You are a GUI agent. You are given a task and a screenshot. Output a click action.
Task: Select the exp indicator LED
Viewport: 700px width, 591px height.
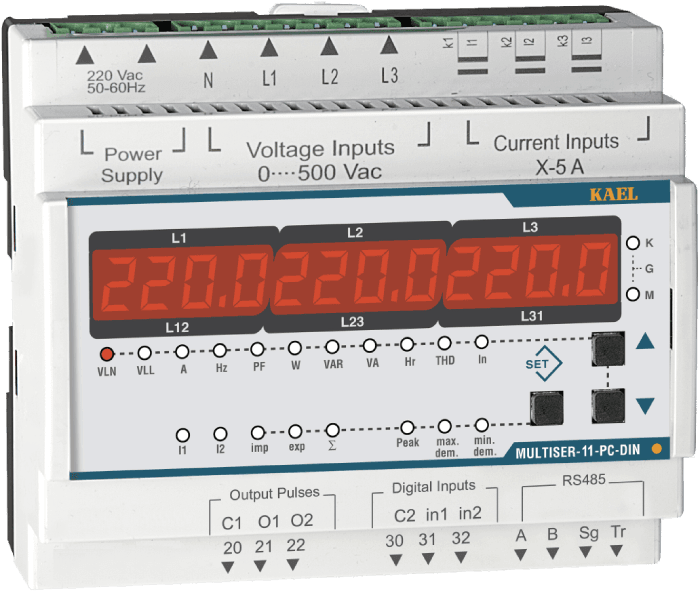pyautogui.click(x=295, y=431)
